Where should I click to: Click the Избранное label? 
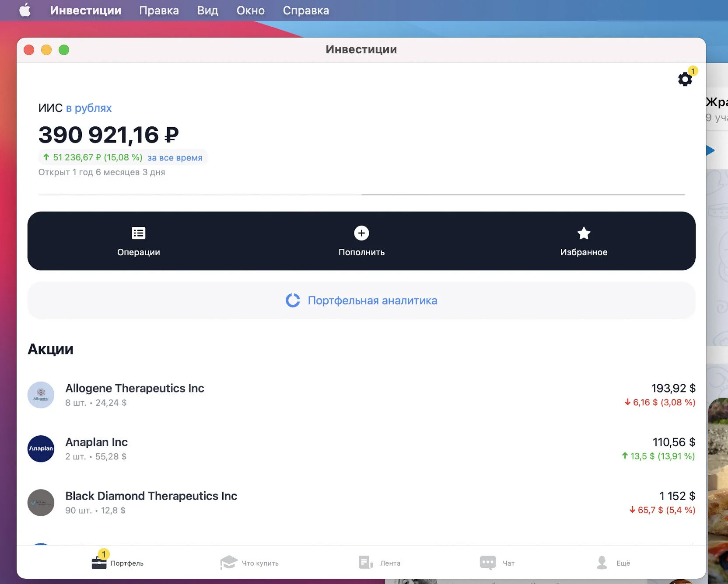pyautogui.click(x=584, y=252)
